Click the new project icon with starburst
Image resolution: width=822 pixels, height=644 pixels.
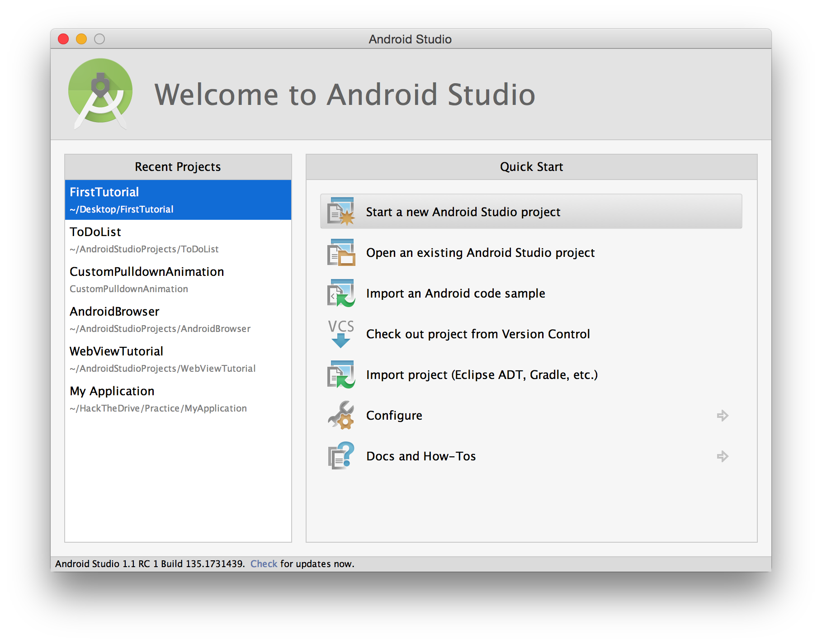[x=341, y=212]
